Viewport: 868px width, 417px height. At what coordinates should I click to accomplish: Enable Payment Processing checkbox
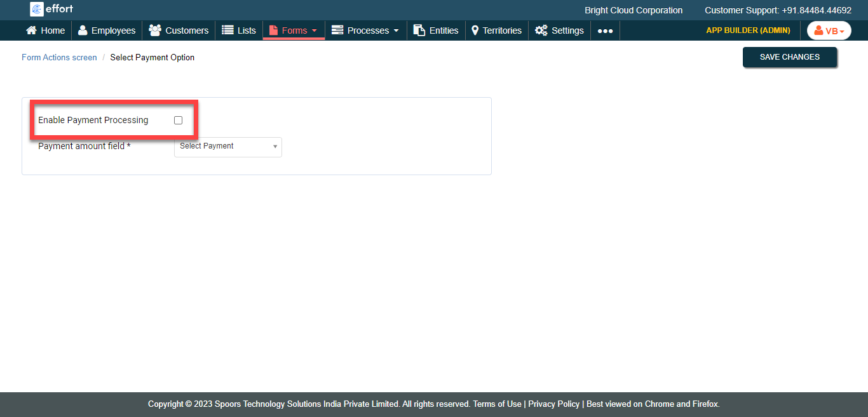click(x=178, y=120)
